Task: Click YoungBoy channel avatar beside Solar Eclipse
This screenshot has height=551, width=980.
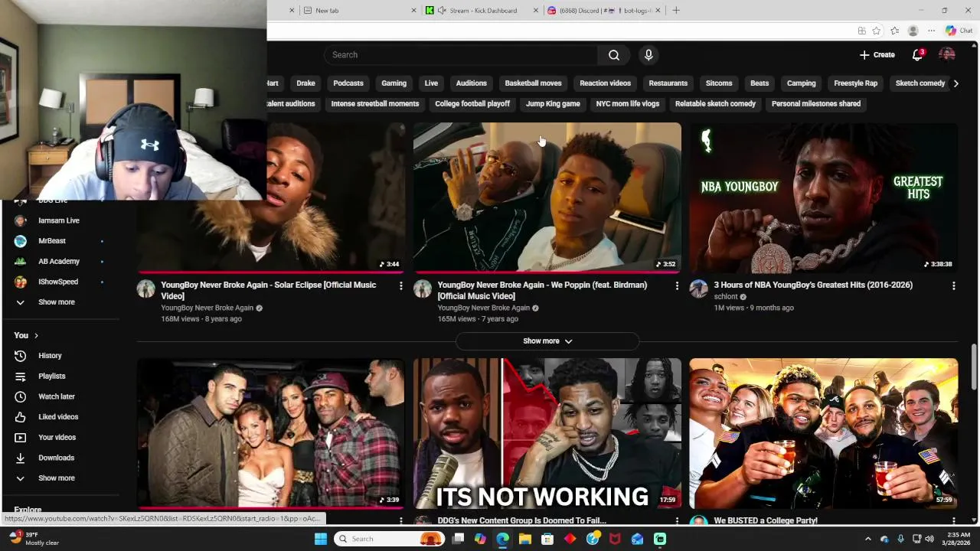Action: click(x=146, y=289)
